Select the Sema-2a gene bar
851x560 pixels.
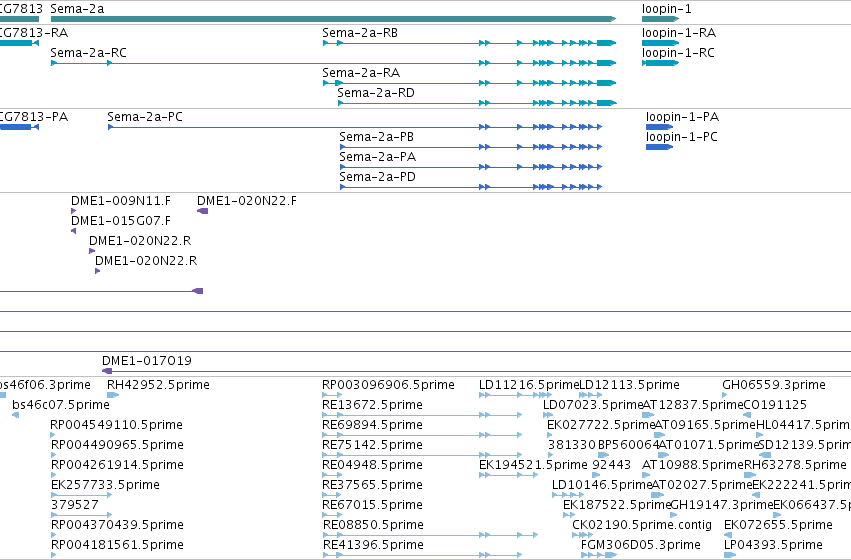[x=333, y=19]
